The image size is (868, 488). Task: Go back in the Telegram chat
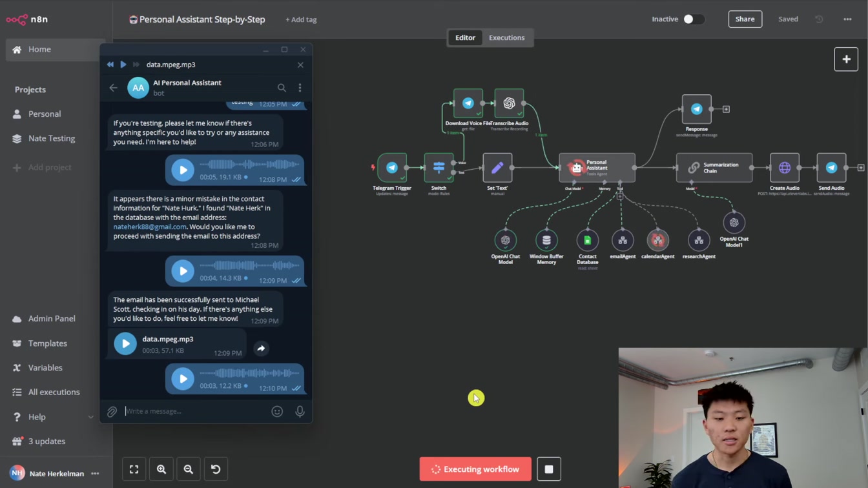tap(114, 88)
